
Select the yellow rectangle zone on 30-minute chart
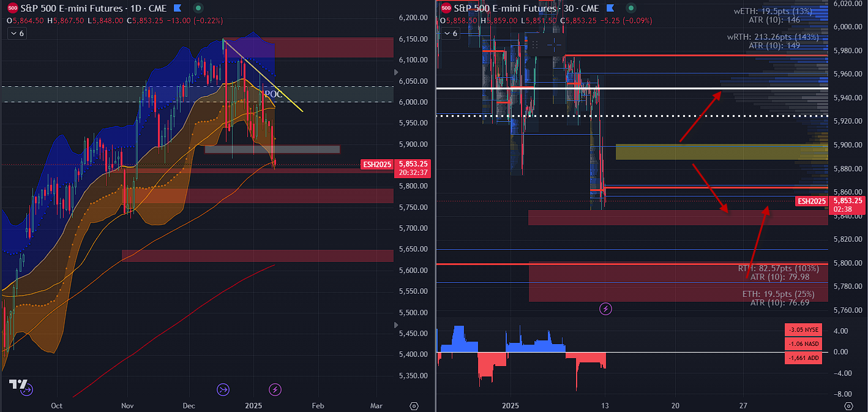[722, 152]
